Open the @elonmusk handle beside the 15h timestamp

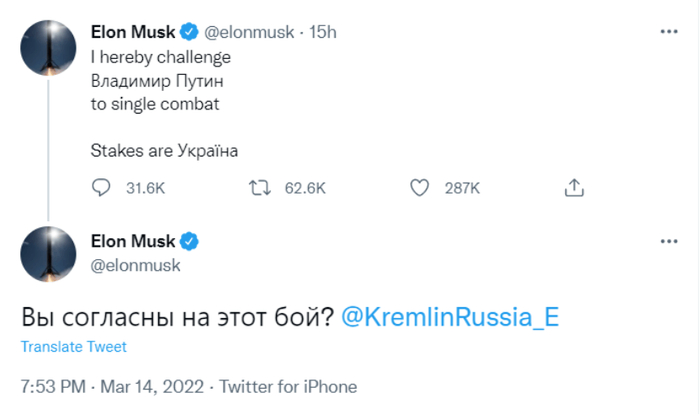[x=249, y=32]
